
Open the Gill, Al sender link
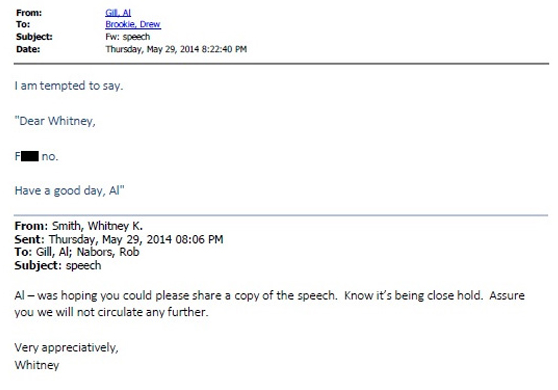click(118, 12)
